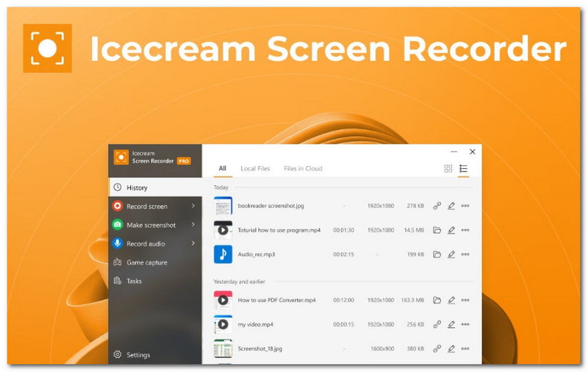Open more options for bookreader screenshot.jpg
The image size is (588, 372).
pyautogui.click(x=465, y=206)
